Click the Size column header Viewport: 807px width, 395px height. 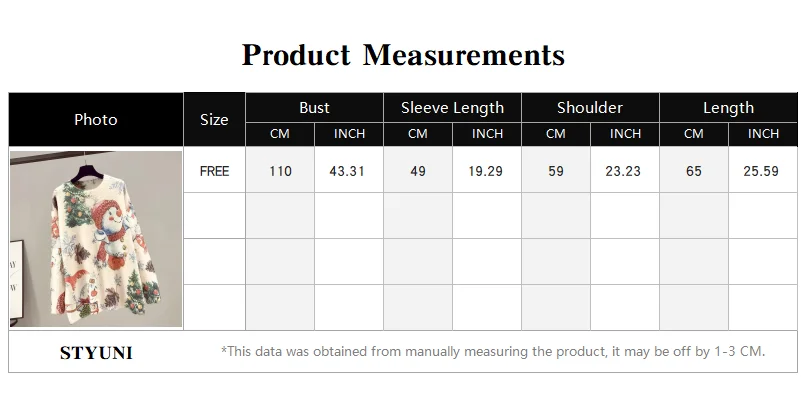[x=214, y=119]
